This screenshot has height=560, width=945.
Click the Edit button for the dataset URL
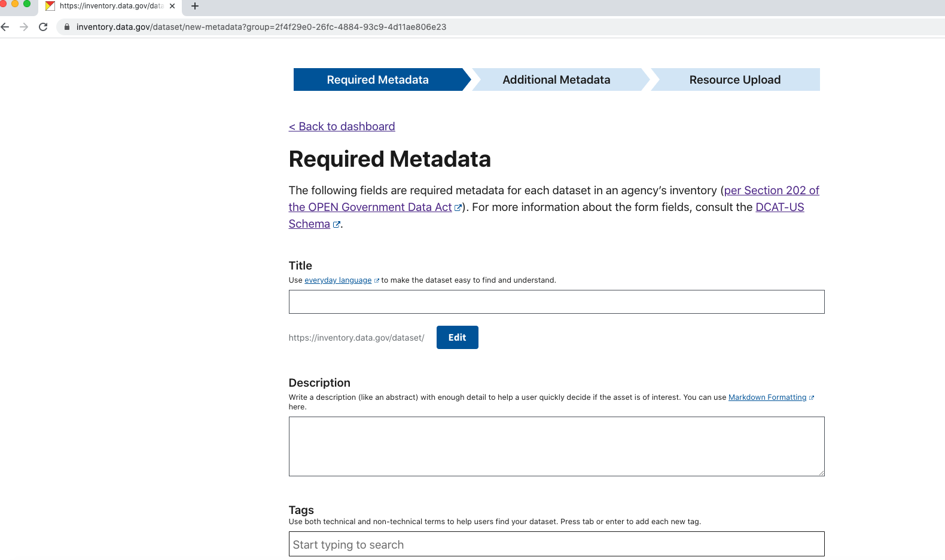pyautogui.click(x=457, y=337)
